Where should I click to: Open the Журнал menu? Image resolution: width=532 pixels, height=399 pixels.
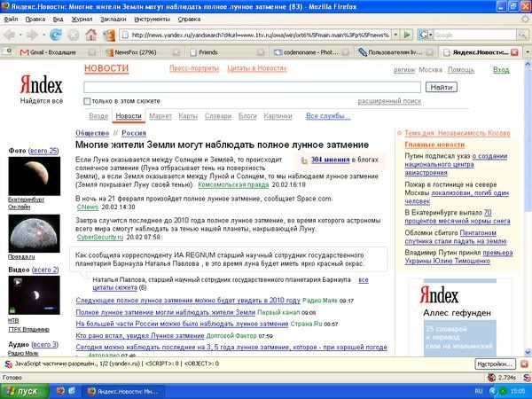(x=82, y=20)
